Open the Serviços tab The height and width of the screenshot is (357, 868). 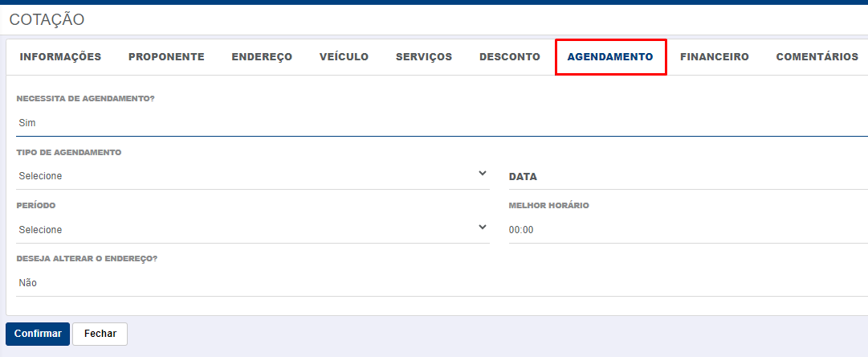[x=424, y=56]
